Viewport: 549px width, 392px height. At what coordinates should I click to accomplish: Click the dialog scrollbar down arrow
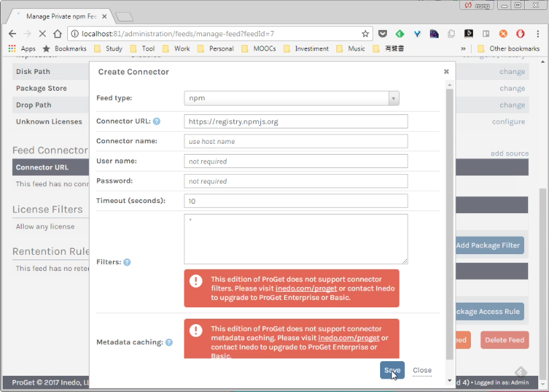click(449, 381)
